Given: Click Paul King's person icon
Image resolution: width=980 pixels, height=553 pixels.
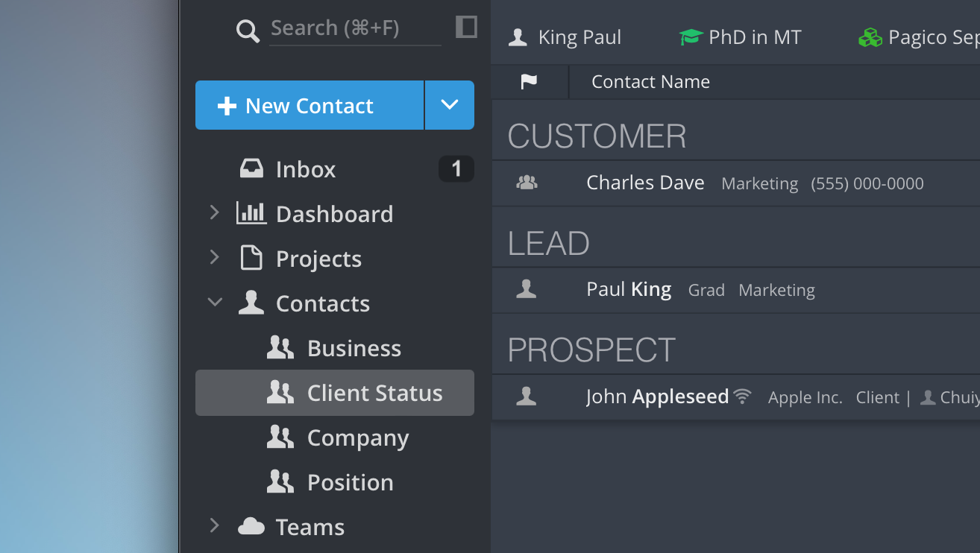Looking at the screenshot, I should click(x=527, y=289).
